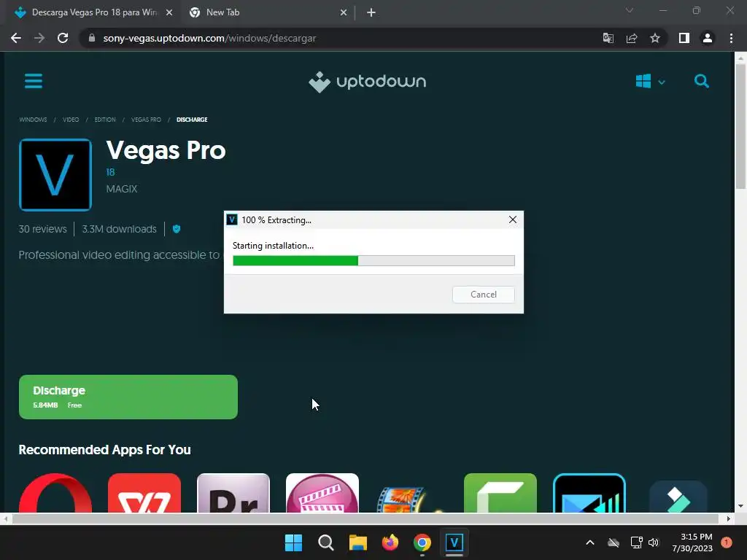Bookmark this page with the star
Image resolution: width=747 pixels, height=560 pixels.
[655, 38]
